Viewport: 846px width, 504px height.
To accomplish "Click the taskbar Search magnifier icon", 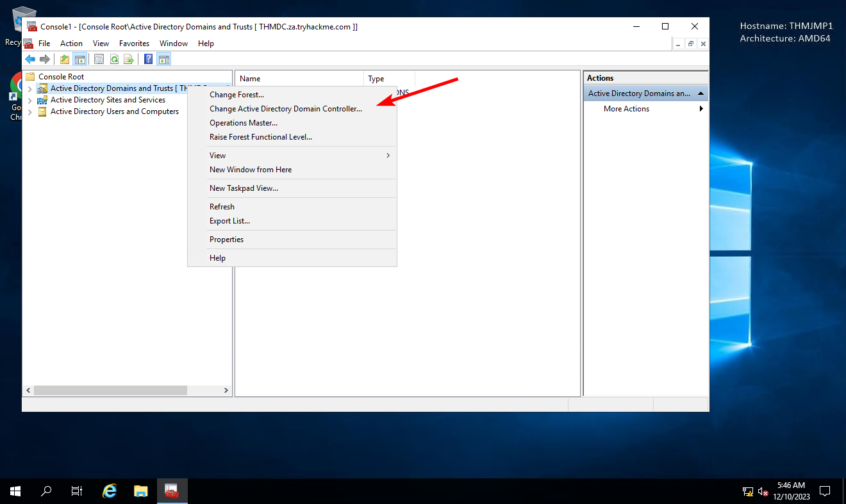I will coord(46,491).
